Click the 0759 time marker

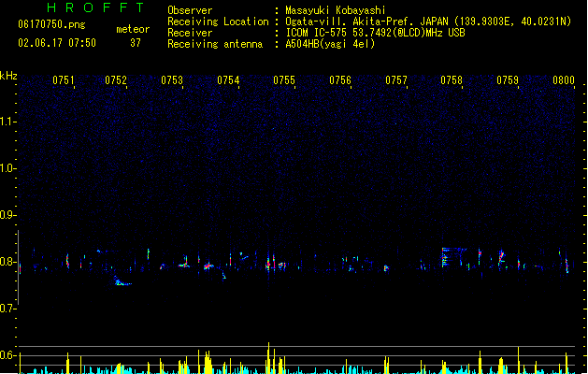tap(508, 80)
